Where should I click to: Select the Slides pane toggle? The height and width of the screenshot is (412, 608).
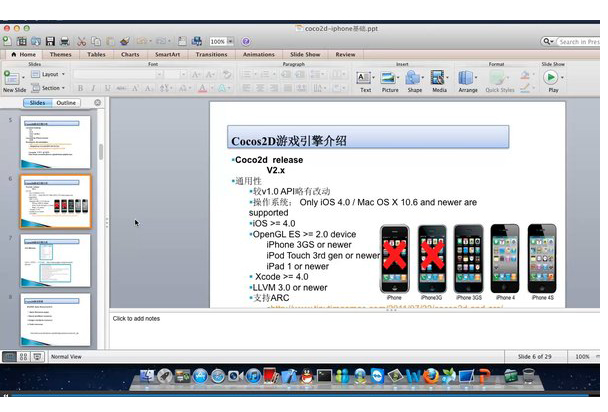[x=38, y=103]
